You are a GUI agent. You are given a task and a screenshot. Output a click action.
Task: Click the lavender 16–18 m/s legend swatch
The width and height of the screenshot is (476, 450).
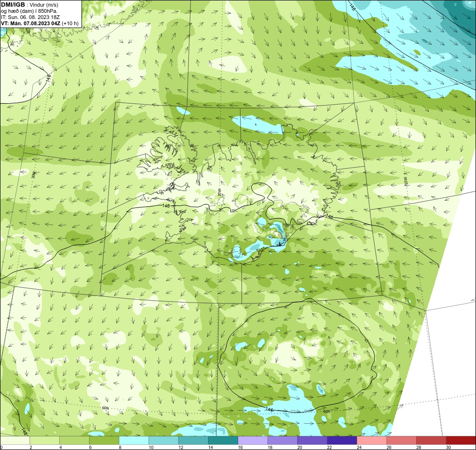click(253, 440)
